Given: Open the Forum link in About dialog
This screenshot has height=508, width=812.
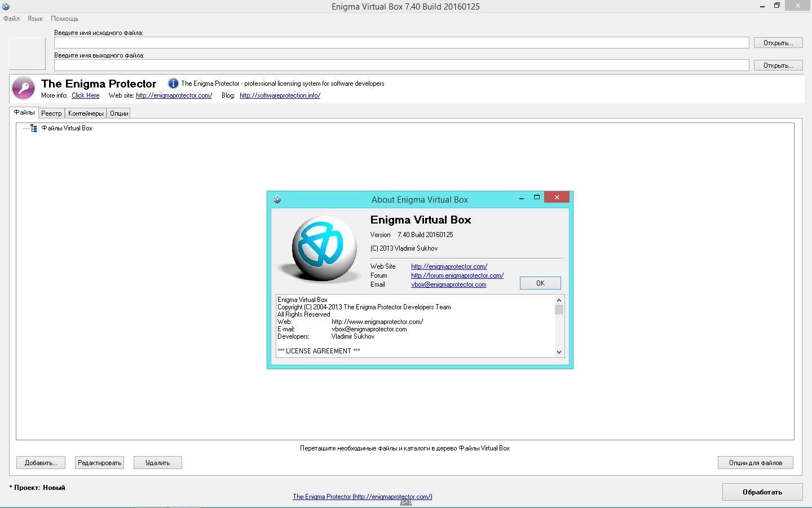Looking at the screenshot, I should (457, 275).
